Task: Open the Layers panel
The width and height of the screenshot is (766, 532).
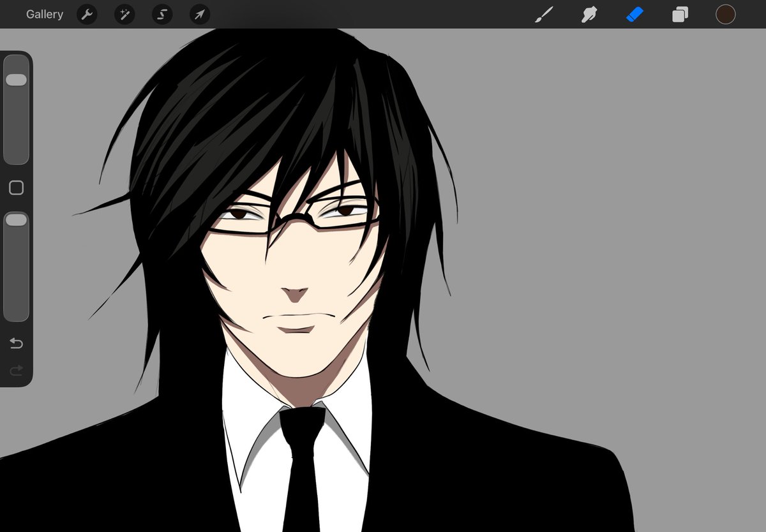Action: click(680, 14)
